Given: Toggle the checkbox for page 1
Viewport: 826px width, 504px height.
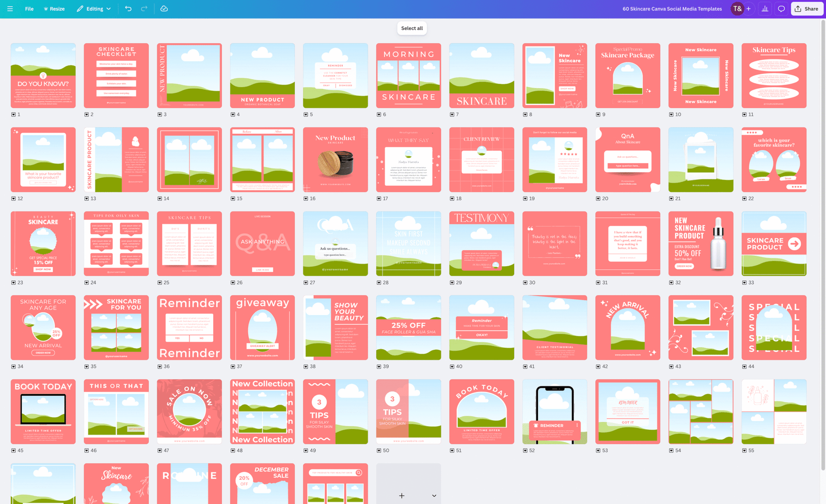Looking at the screenshot, I should pyautogui.click(x=13, y=115).
